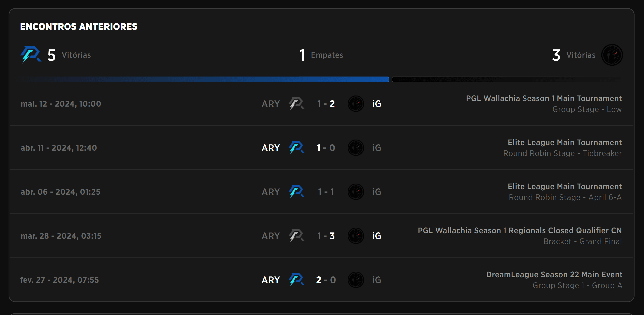Click the Elite League Main Tournament Tiebreaker entry

point(564,142)
